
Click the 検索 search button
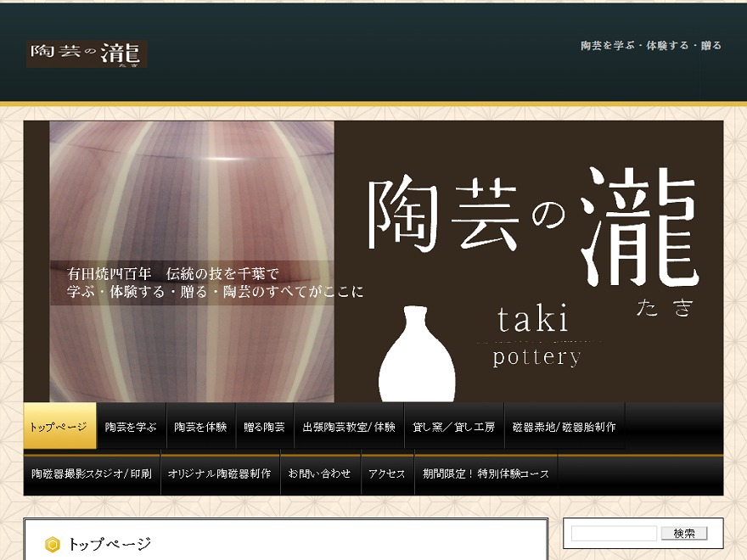684,534
